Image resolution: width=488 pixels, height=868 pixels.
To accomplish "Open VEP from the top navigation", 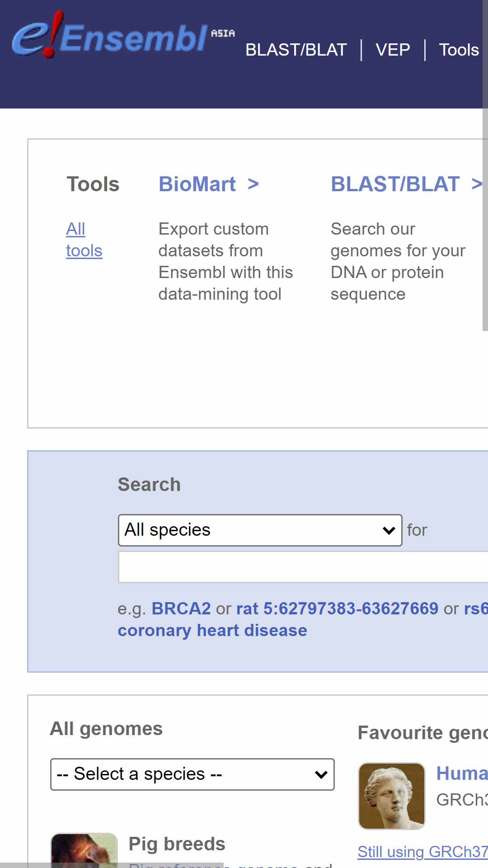I will 393,50.
